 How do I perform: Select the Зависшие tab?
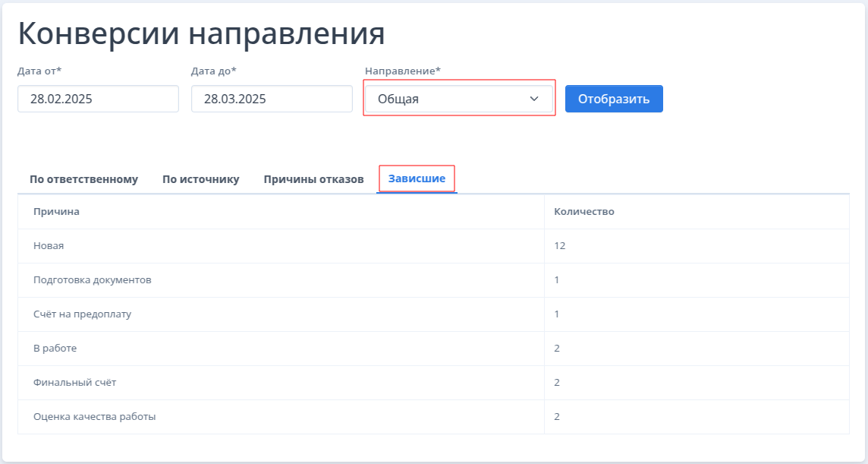coord(417,178)
